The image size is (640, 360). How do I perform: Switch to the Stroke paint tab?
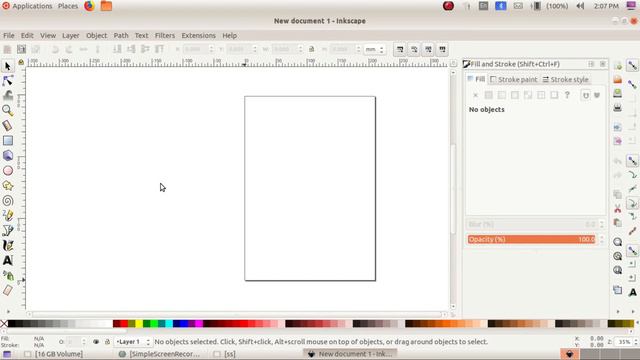tap(513, 80)
